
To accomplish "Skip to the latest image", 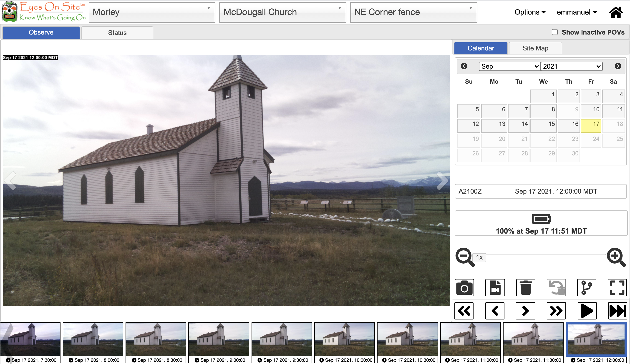I will [617, 311].
